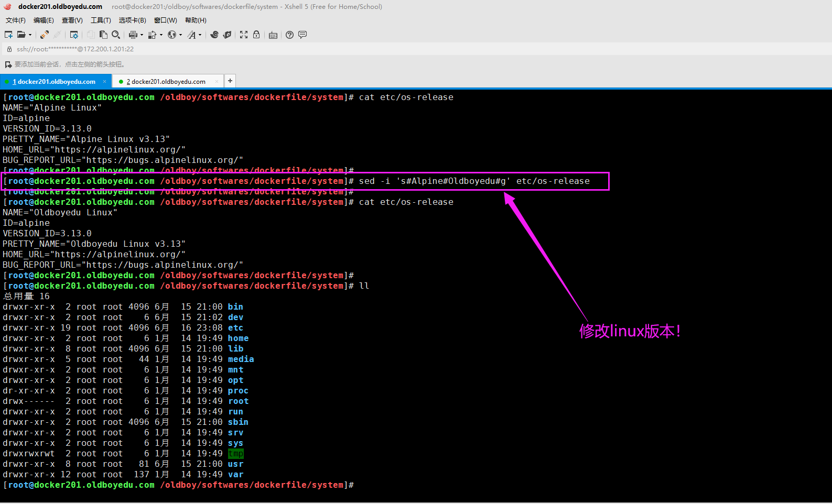The width and height of the screenshot is (832, 504).
Task: Open the virtual keyboard icon
Action: tap(273, 35)
